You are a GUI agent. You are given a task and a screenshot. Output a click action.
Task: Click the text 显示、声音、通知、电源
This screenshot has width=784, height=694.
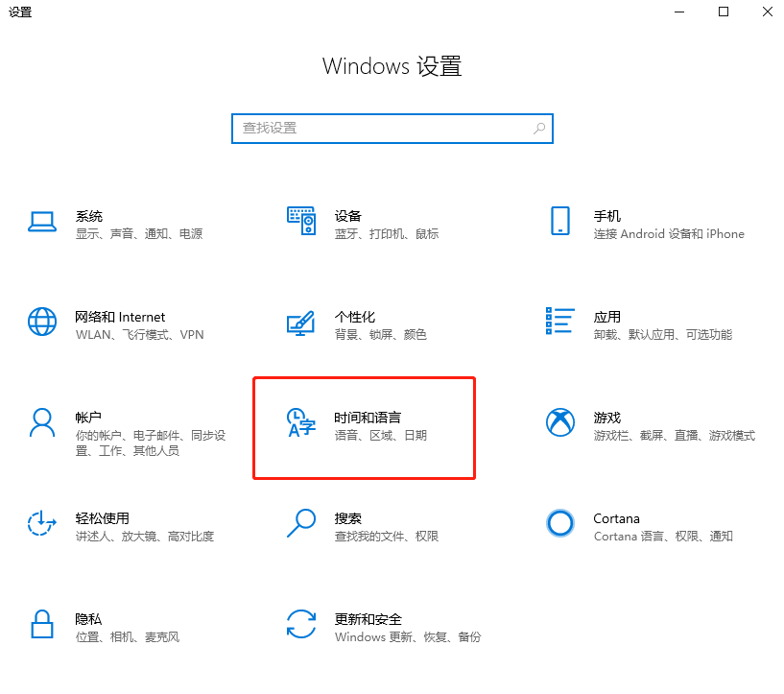pyautogui.click(x=139, y=234)
